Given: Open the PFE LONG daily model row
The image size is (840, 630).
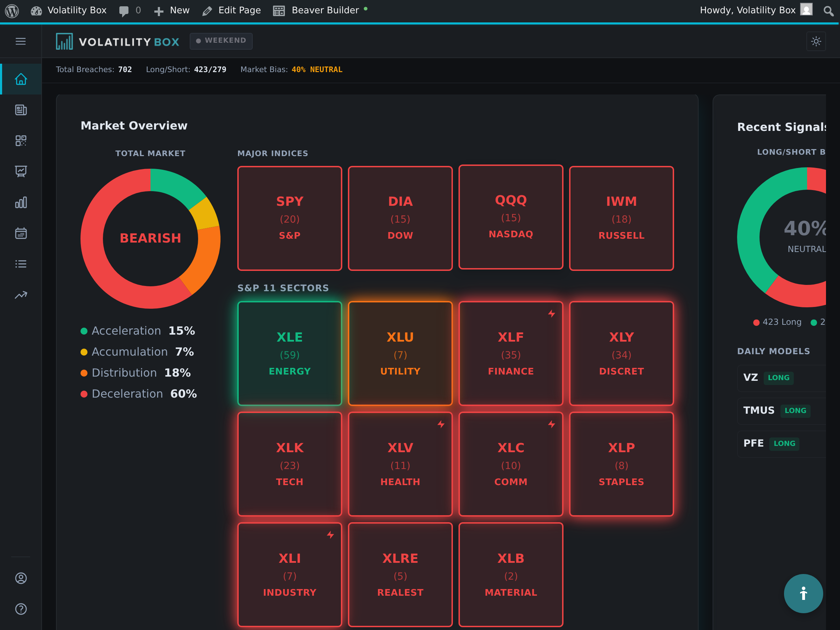Looking at the screenshot, I should point(782,443).
